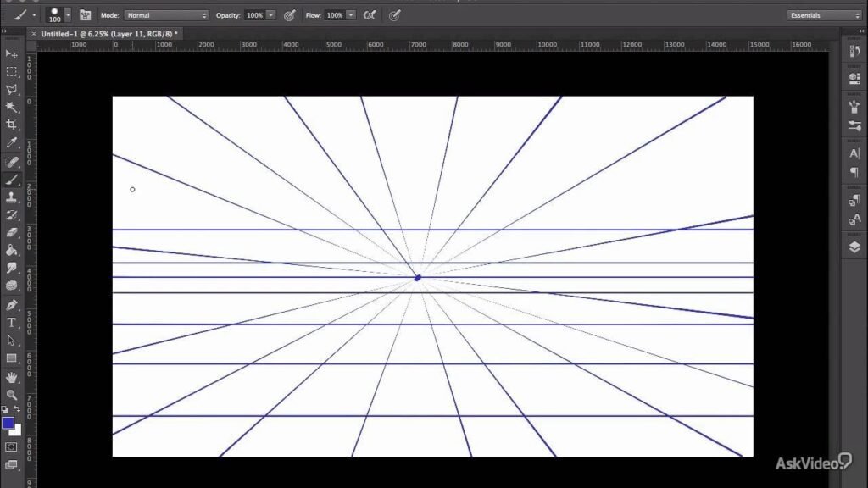Viewport: 868px width, 488px height.
Task: Close the Untitled-1 document tab
Action: click(x=33, y=33)
